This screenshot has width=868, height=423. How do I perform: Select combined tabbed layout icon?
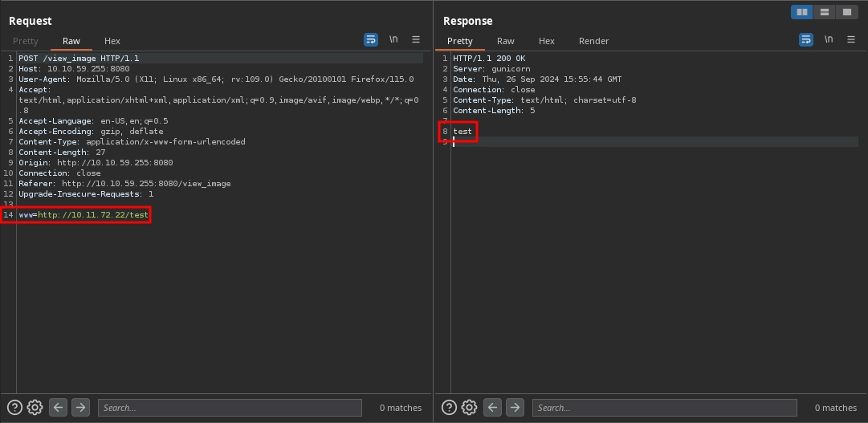tap(846, 12)
